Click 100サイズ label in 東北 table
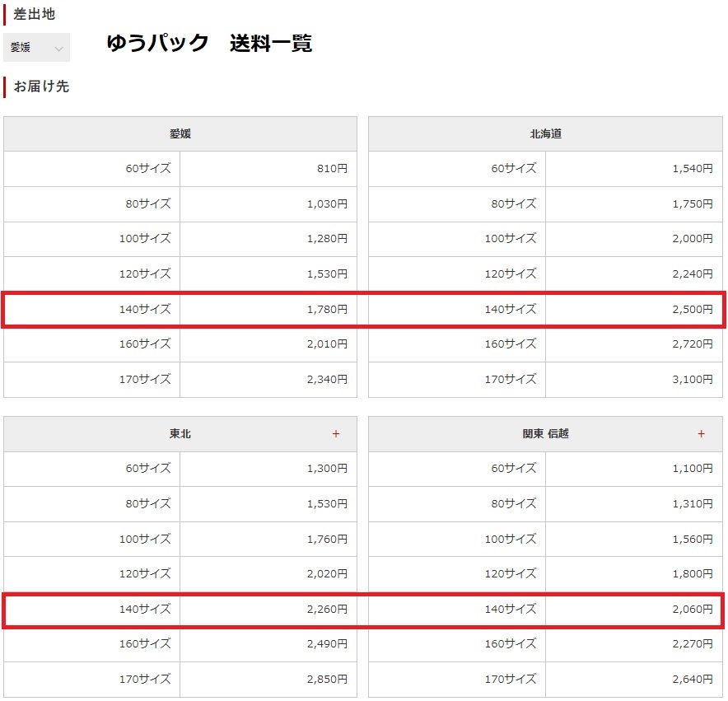Viewport: 728px width, 701px height. [x=145, y=539]
